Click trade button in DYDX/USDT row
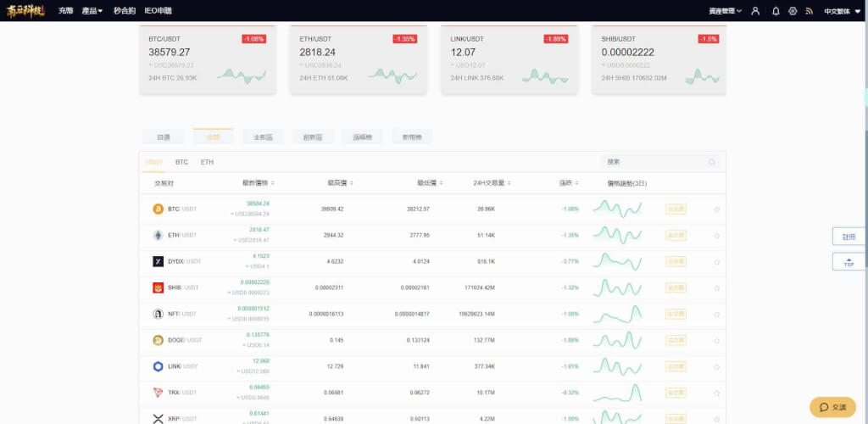 (x=676, y=261)
